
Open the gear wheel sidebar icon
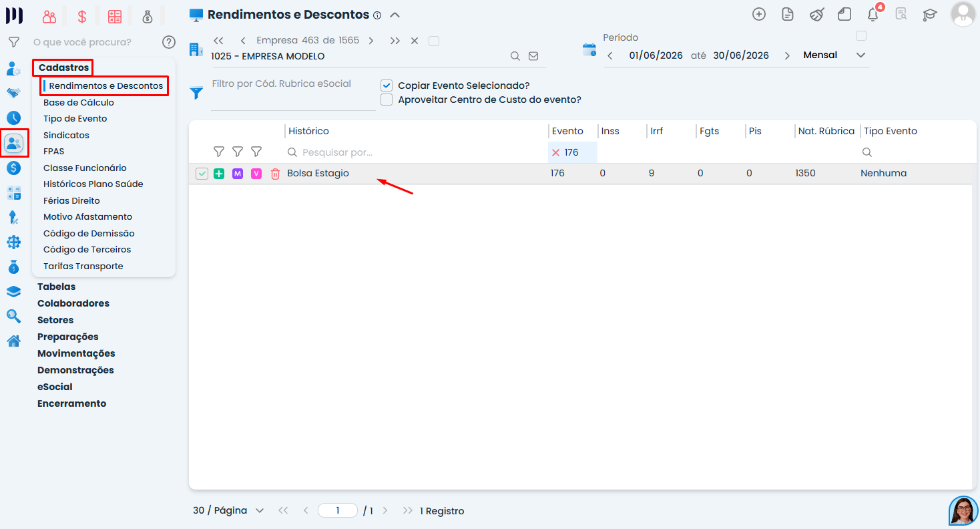coord(13,242)
